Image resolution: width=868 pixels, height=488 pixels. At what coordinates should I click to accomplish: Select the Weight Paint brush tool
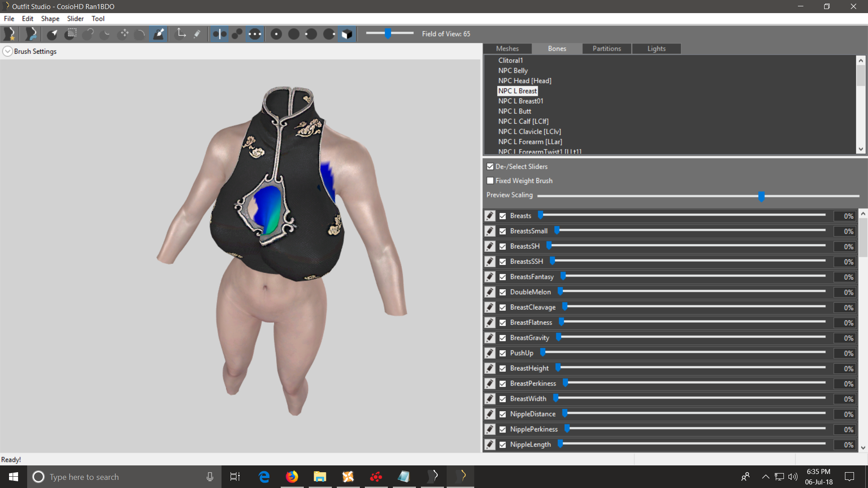(159, 34)
